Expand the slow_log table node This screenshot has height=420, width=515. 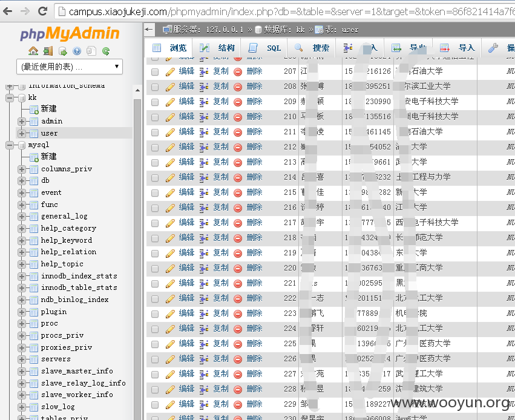coord(22,407)
